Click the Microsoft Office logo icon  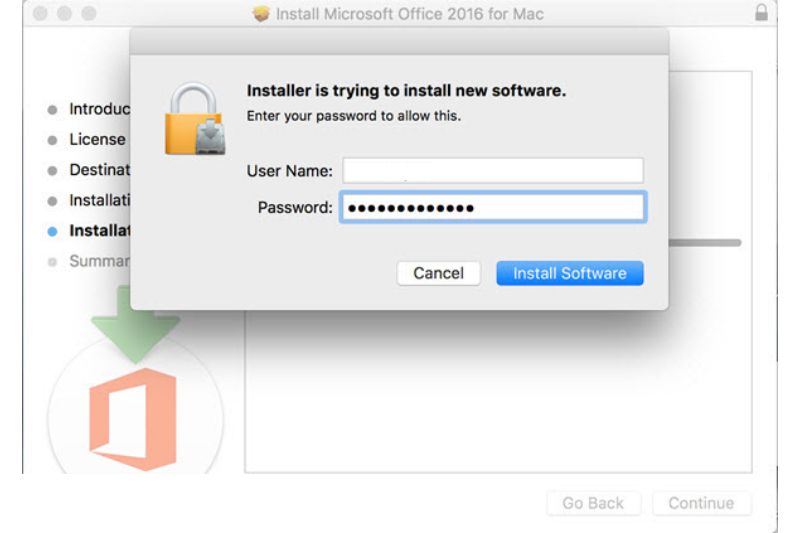(133, 418)
